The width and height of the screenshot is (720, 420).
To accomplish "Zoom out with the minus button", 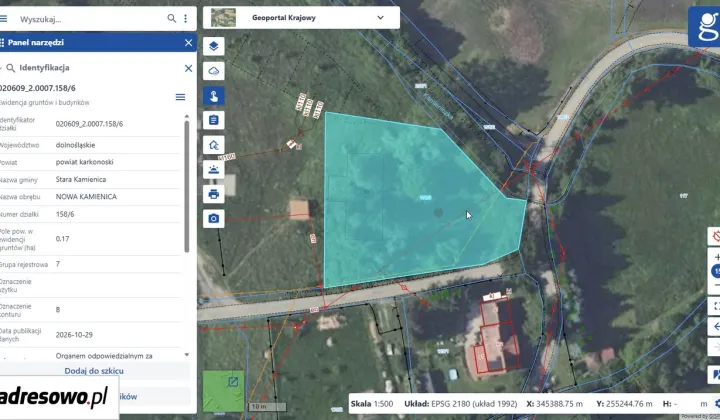I will tap(715, 285).
